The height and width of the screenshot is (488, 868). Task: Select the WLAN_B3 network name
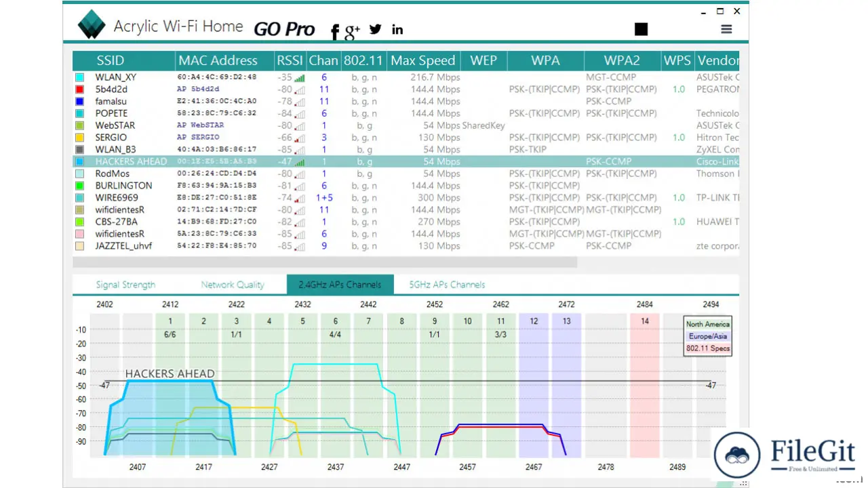pyautogui.click(x=115, y=149)
